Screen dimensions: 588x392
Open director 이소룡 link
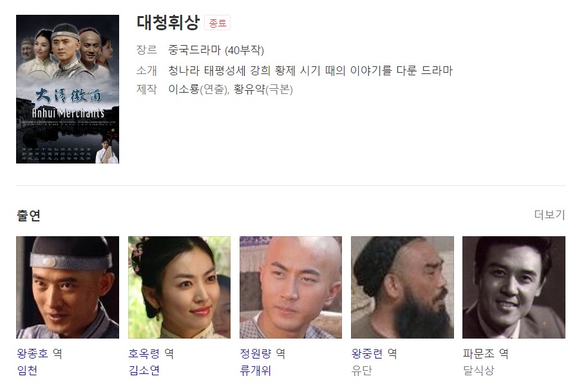tap(184, 89)
